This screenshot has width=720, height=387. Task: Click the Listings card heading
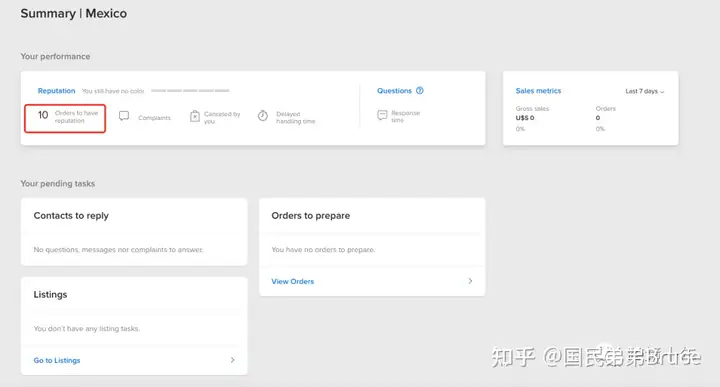click(50, 295)
